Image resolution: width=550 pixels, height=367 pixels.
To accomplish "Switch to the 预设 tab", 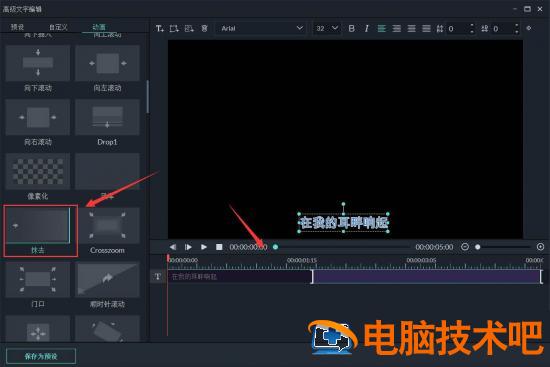I will pyautogui.click(x=17, y=27).
